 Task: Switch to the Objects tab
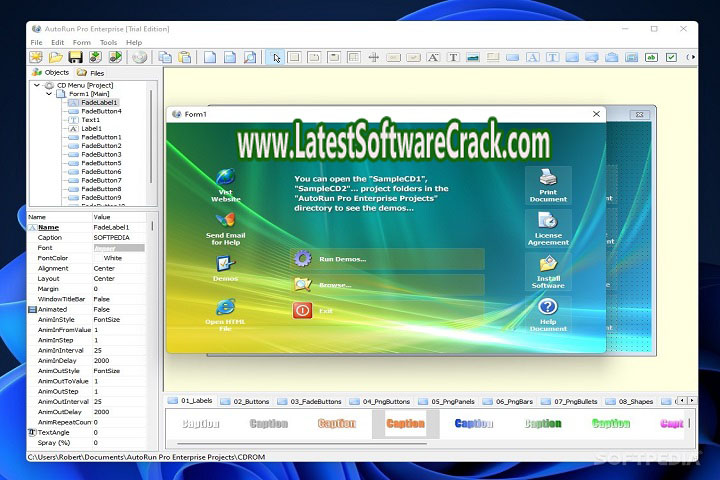click(x=51, y=72)
